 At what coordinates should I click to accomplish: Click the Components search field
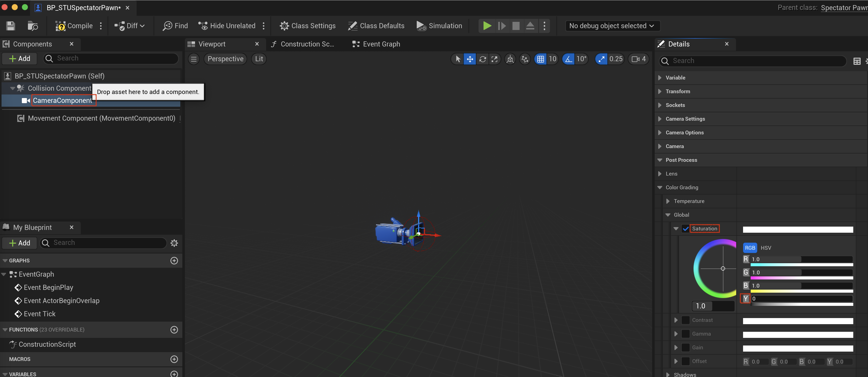point(110,58)
